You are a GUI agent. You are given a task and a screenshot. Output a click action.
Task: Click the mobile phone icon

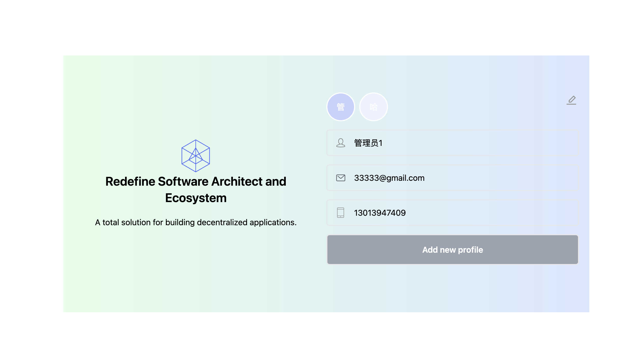pyautogui.click(x=340, y=213)
